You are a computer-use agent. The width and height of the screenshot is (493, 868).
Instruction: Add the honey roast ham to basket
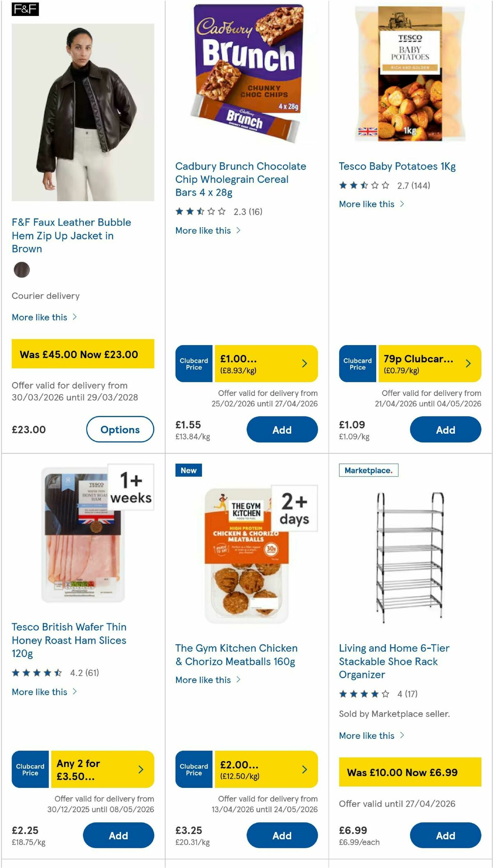[118, 836]
